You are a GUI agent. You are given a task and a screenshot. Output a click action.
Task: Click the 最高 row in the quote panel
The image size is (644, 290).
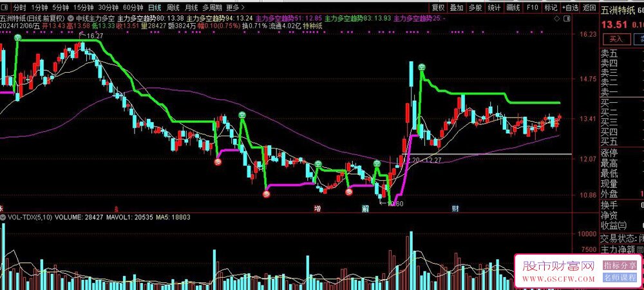click(622, 164)
